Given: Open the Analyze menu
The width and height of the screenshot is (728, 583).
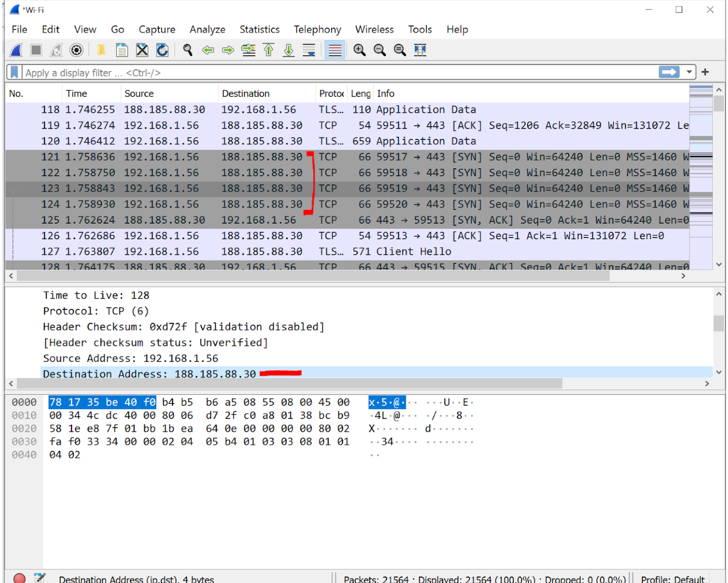Looking at the screenshot, I should 207,29.
